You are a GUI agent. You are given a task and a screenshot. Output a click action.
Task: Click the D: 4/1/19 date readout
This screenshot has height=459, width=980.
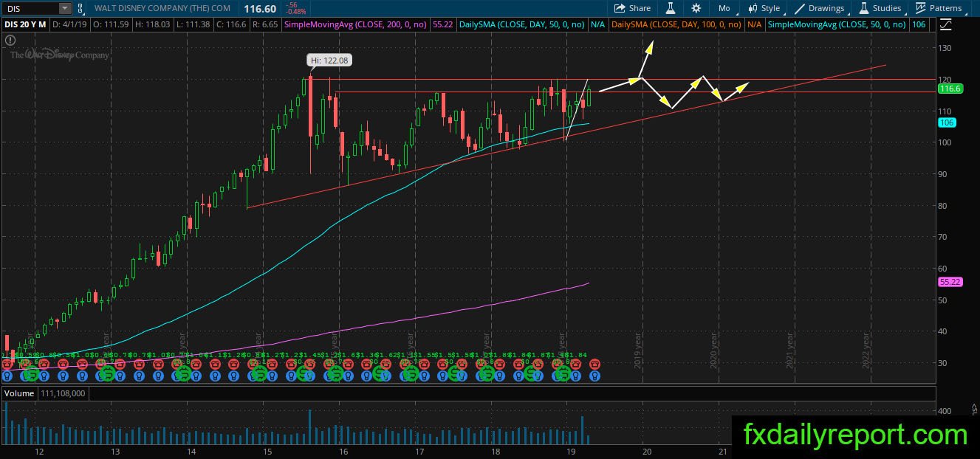[x=70, y=24]
